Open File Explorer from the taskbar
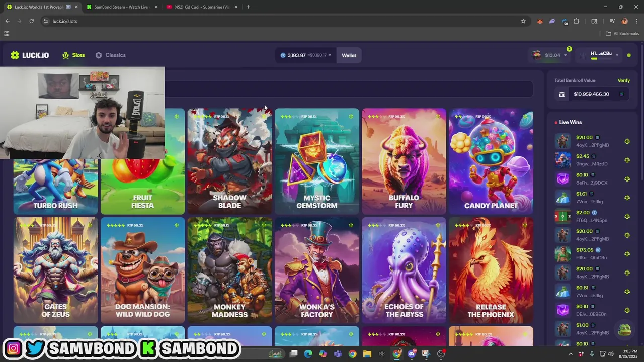Screen dimensions: 644x362 coord(367,354)
